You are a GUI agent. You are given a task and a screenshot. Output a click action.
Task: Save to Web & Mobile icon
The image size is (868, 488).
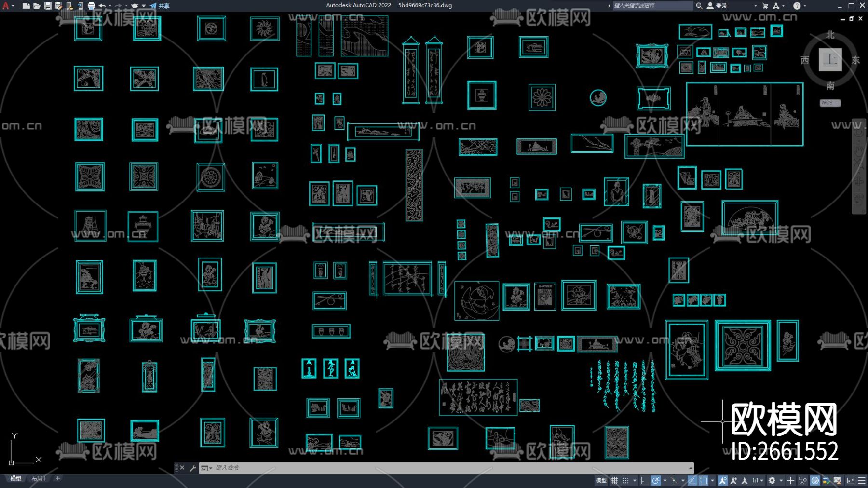pyautogui.click(x=80, y=6)
